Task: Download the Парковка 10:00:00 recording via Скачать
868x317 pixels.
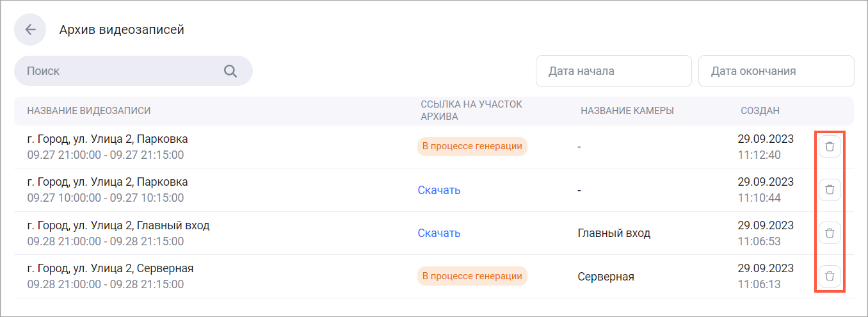Action: pyautogui.click(x=439, y=190)
